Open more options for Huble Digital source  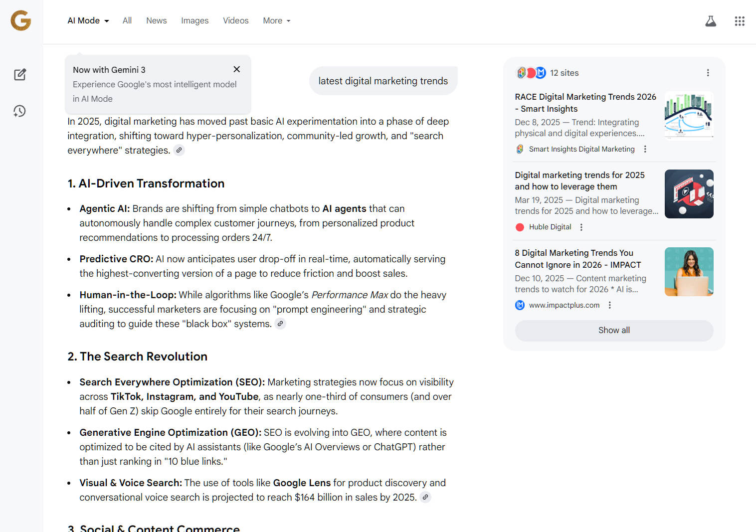tap(581, 227)
